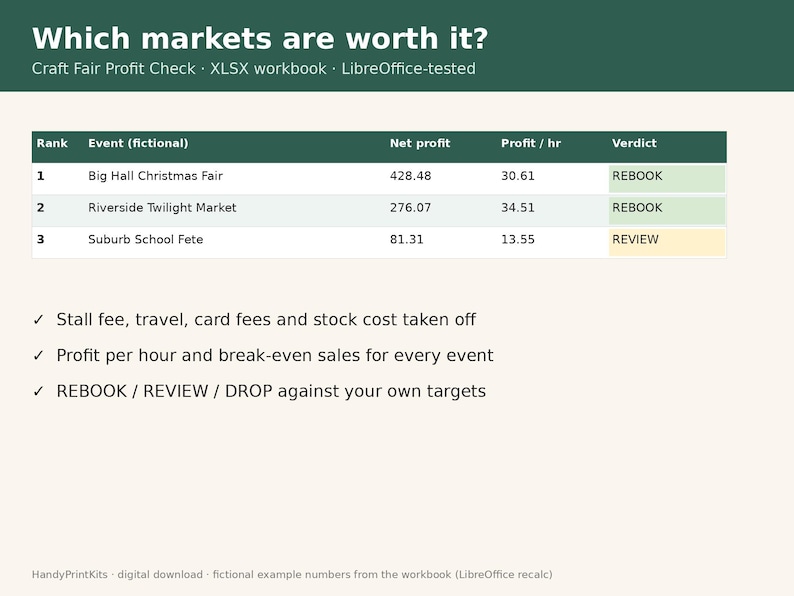The height and width of the screenshot is (596, 794).
Task: Select text 'Stall fee, travel, card fees and stock cost taken off'
Action: pyautogui.click(x=266, y=320)
